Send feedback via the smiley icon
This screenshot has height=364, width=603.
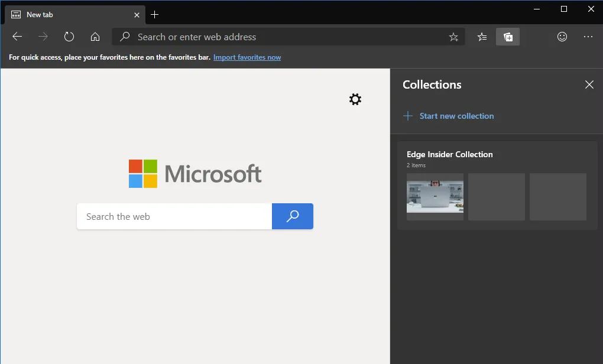click(x=562, y=37)
